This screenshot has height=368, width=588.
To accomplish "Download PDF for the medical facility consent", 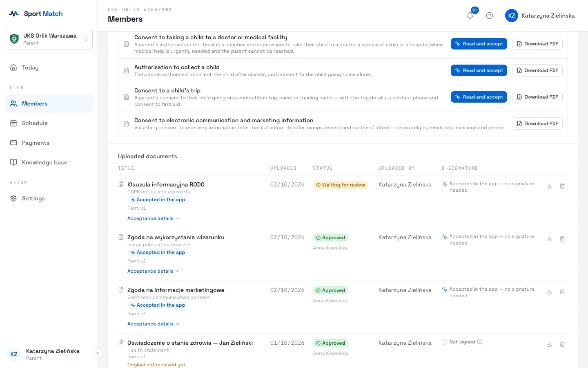I will coord(537,44).
